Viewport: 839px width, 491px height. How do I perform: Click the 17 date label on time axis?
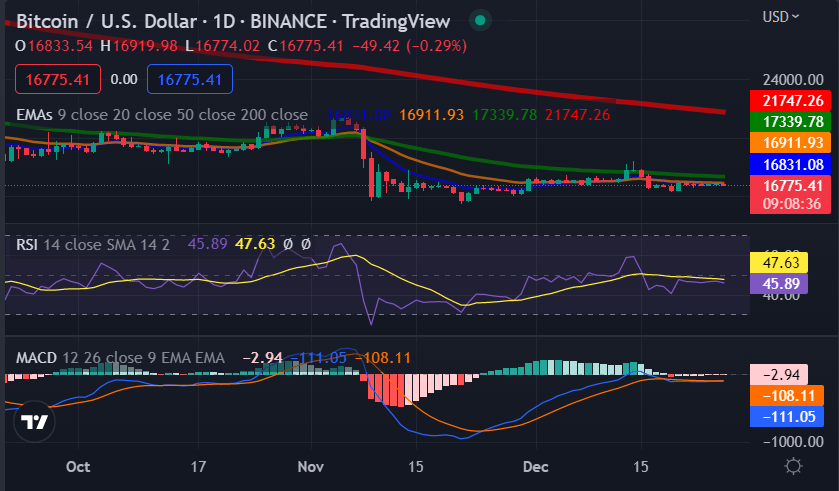click(198, 467)
